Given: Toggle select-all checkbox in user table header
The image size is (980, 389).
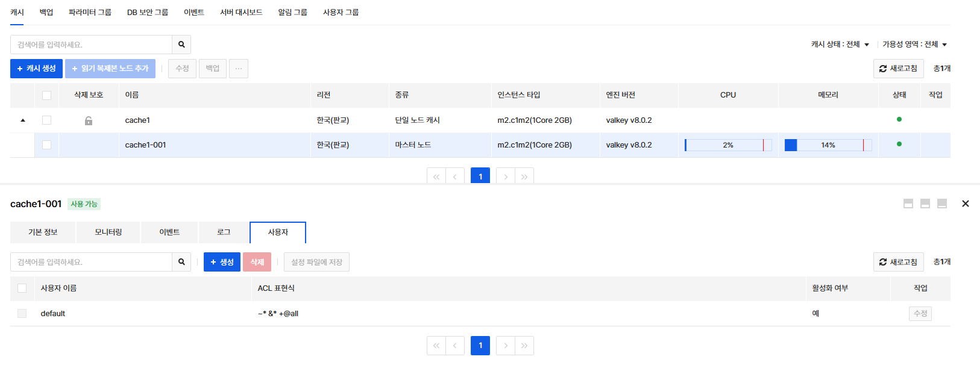Looking at the screenshot, I should pyautogui.click(x=22, y=288).
